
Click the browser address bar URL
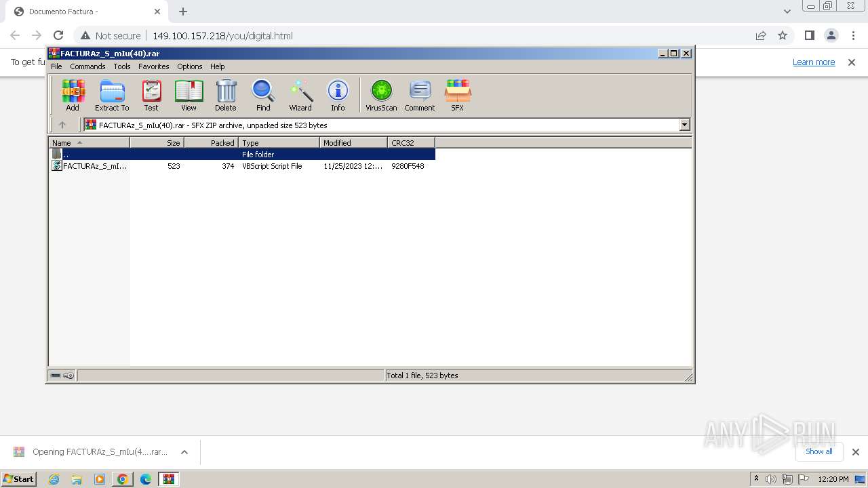(222, 36)
